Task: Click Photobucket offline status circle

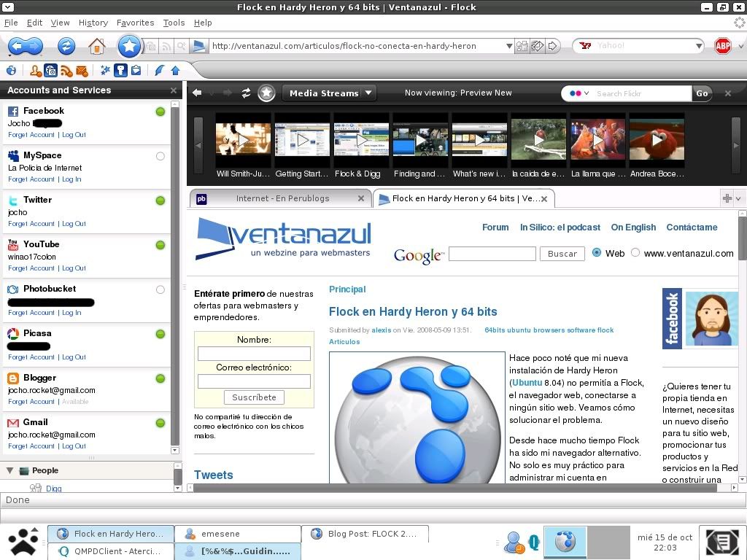Action: [x=160, y=289]
